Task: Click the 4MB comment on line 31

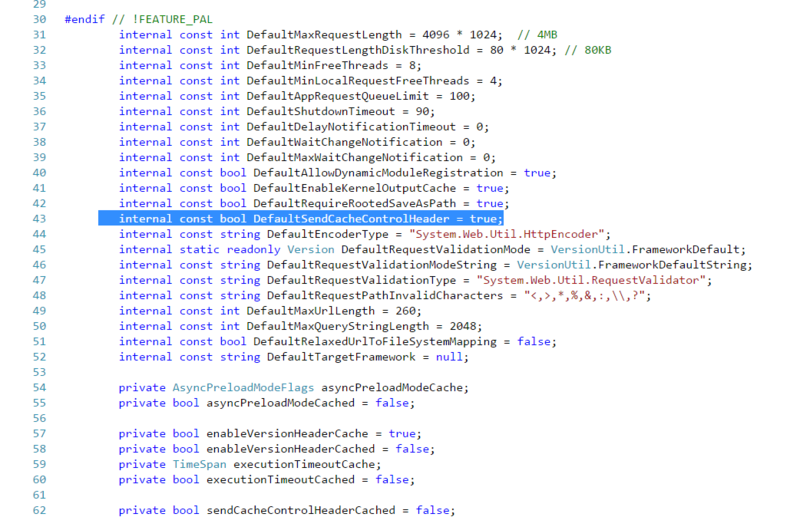Action: (x=537, y=35)
